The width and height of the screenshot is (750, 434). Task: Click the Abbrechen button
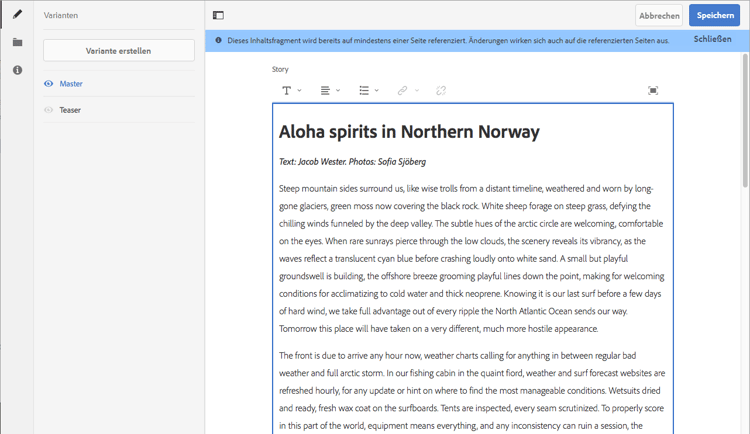[x=659, y=15]
